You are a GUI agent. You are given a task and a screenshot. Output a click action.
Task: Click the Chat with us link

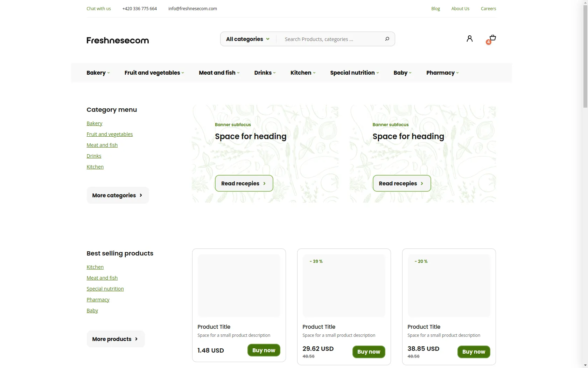[x=99, y=9]
